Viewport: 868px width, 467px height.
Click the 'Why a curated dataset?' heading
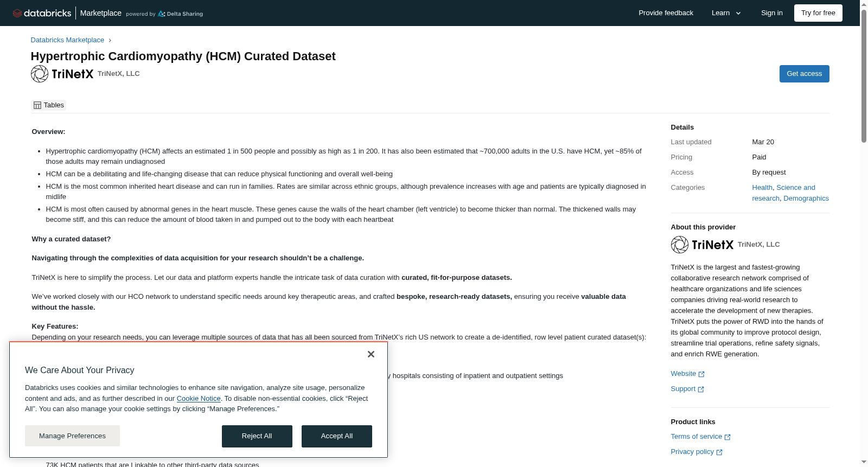point(71,239)
